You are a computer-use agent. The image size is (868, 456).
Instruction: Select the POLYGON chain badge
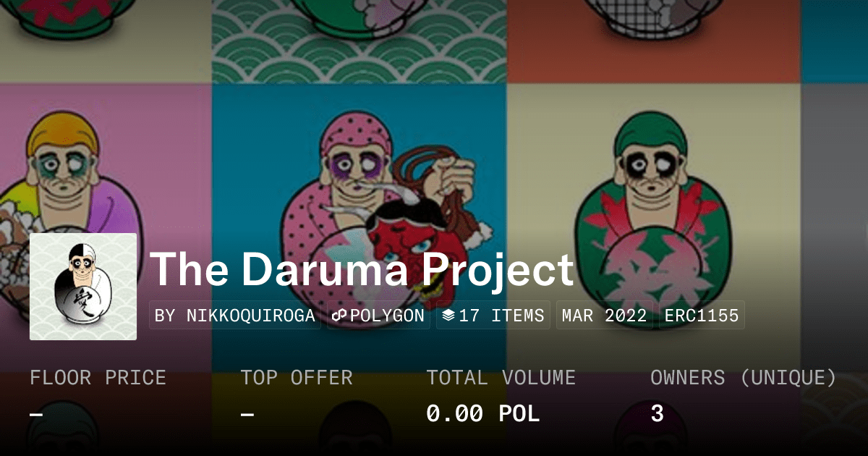pyautogui.click(x=378, y=316)
